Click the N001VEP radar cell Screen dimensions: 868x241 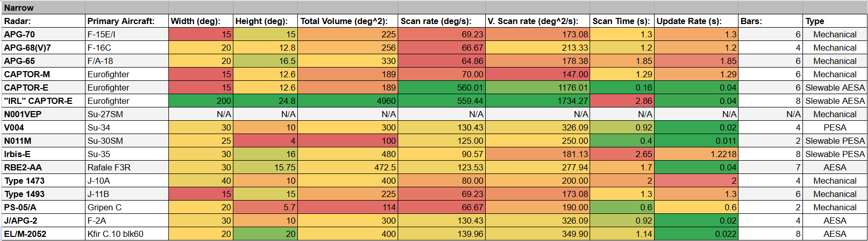point(23,114)
